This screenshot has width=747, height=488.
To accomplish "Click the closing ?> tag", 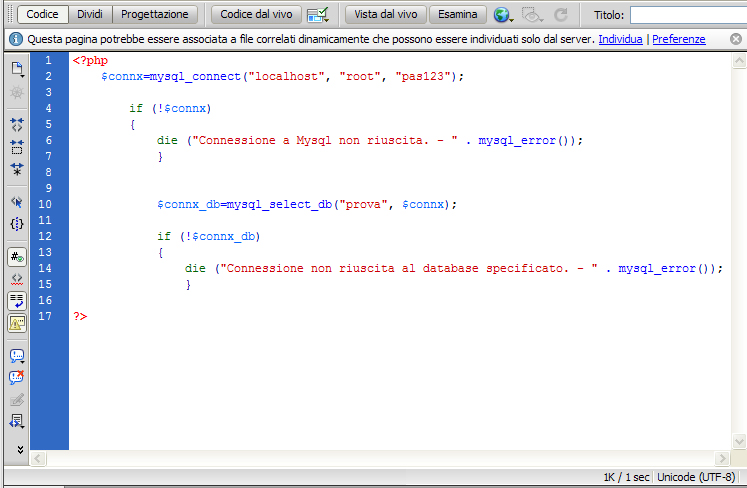I will 80,316.
